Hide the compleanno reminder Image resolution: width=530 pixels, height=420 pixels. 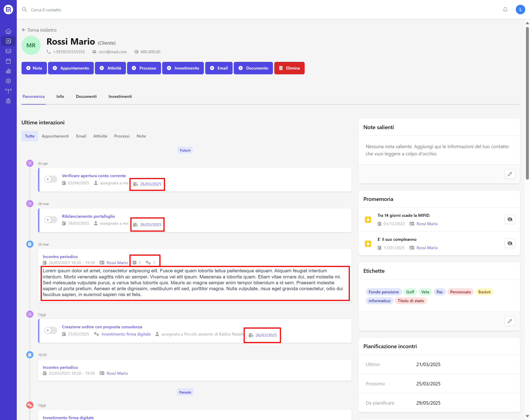pos(510,244)
